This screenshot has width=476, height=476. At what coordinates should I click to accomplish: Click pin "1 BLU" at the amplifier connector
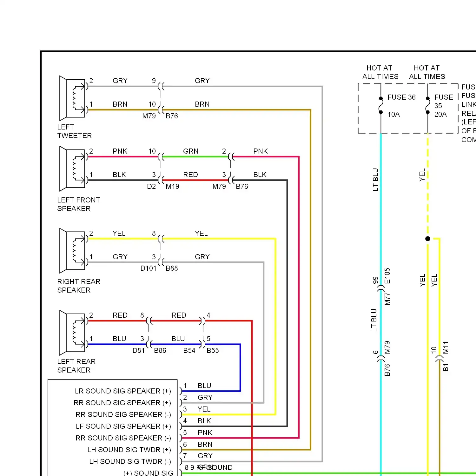197,386
